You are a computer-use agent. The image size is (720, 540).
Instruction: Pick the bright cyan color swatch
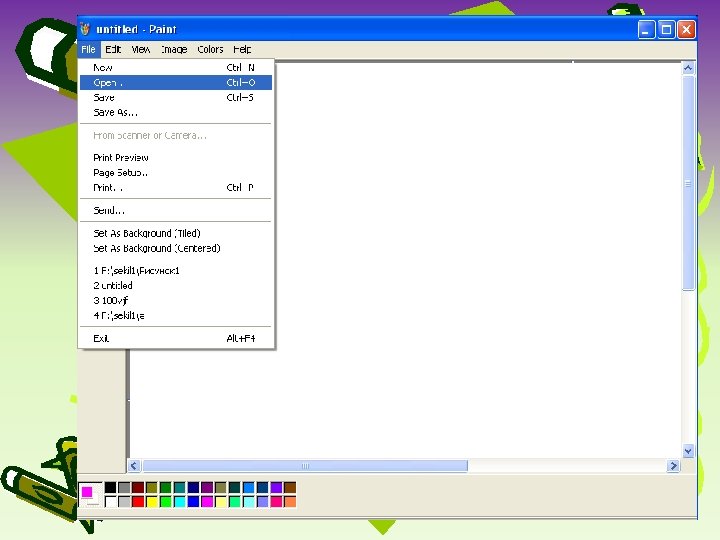[180, 501]
